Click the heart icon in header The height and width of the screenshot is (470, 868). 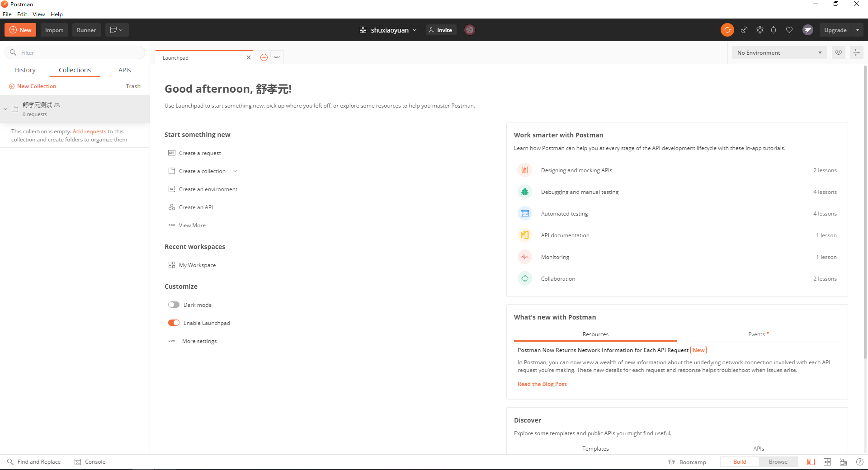pos(789,30)
